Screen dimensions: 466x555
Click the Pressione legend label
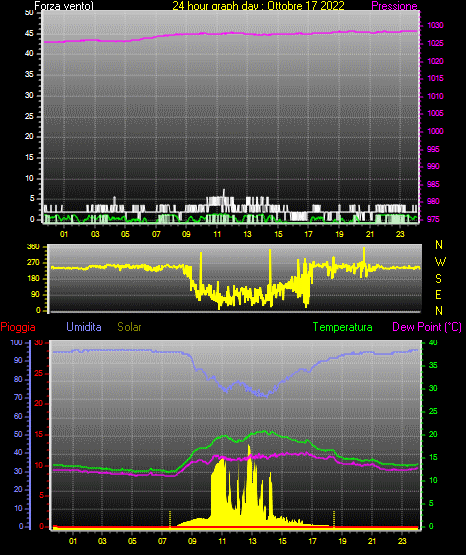pyautogui.click(x=394, y=6)
